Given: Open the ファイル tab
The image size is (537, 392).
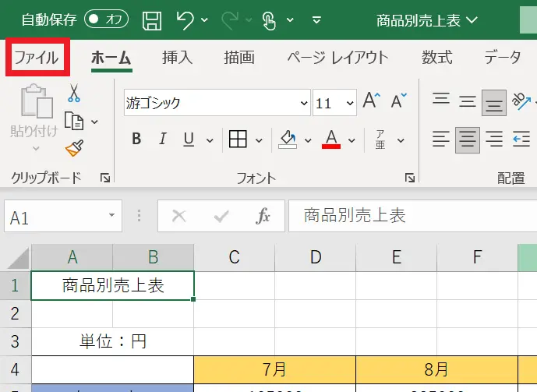Looking at the screenshot, I should 37,57.
